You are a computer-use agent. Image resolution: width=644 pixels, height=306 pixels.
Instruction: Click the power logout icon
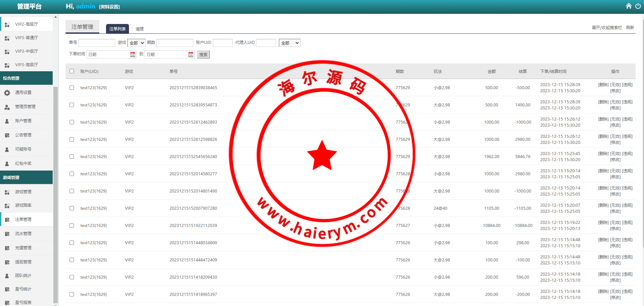pyautogui.click(x=638, y=6)
